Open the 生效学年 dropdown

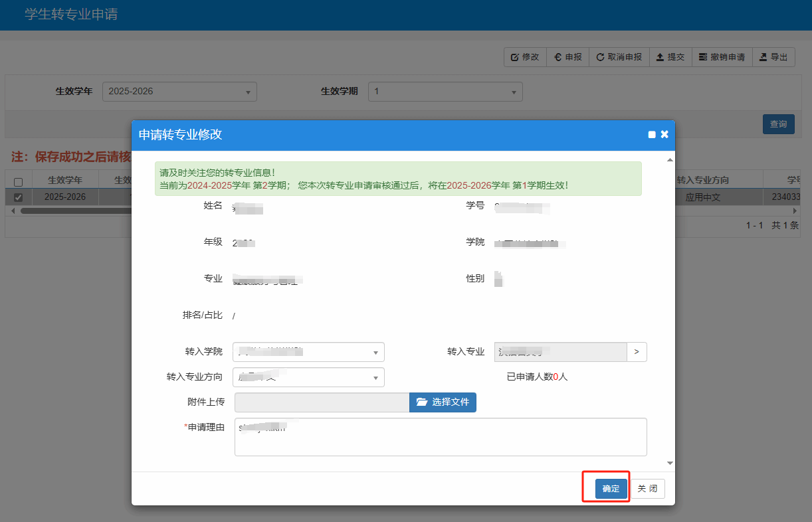tap(179, 92)
